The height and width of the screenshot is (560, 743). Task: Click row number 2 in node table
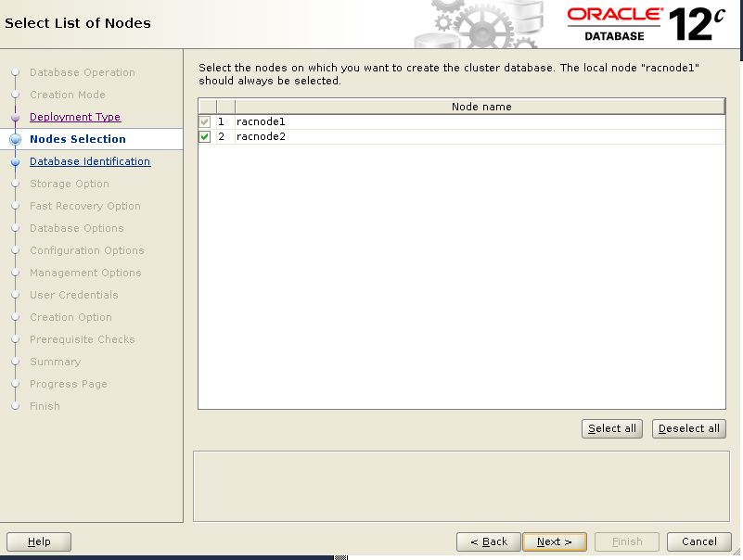click(222, 137)
